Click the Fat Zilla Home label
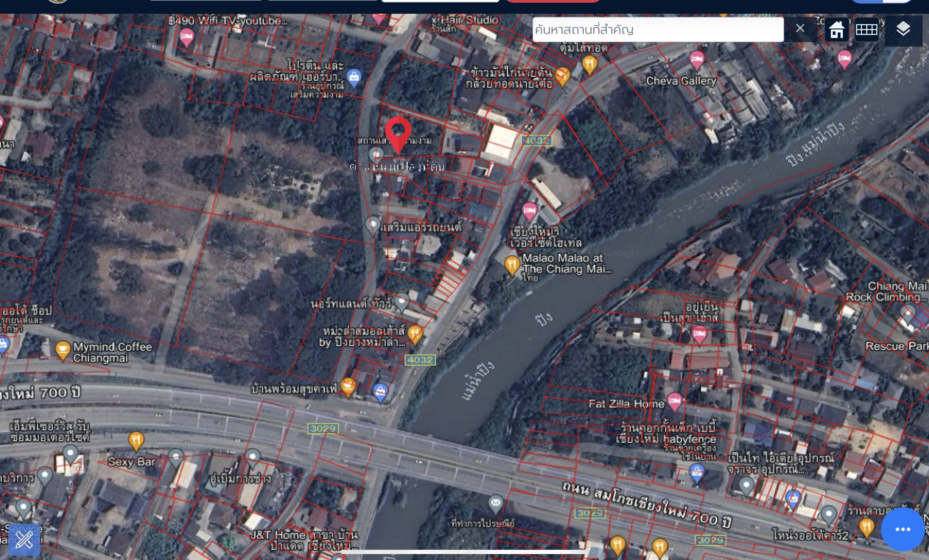The image size is (929, 560). [626, 404]
